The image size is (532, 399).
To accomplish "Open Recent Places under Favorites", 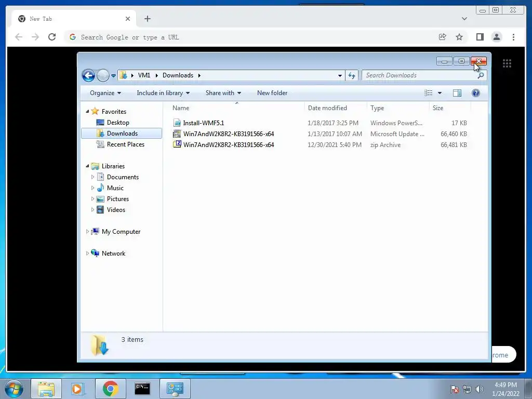I will [x=126, y=144].
